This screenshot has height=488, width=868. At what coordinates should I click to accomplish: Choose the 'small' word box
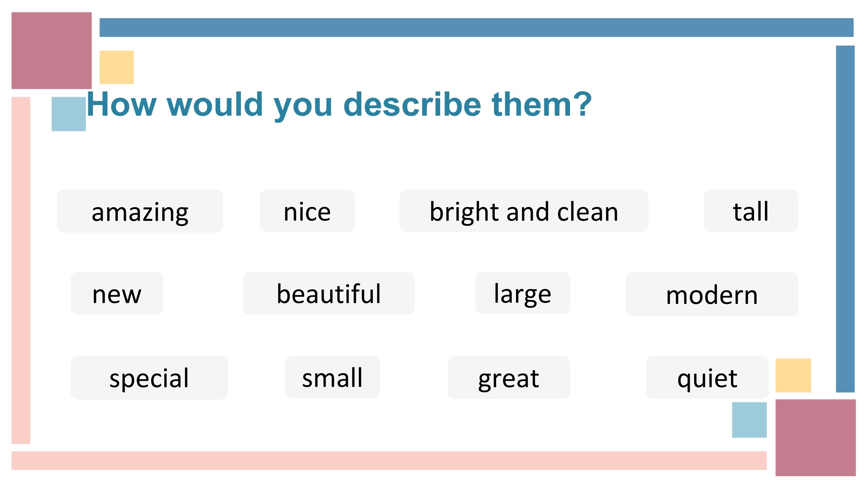click(332, 377)
